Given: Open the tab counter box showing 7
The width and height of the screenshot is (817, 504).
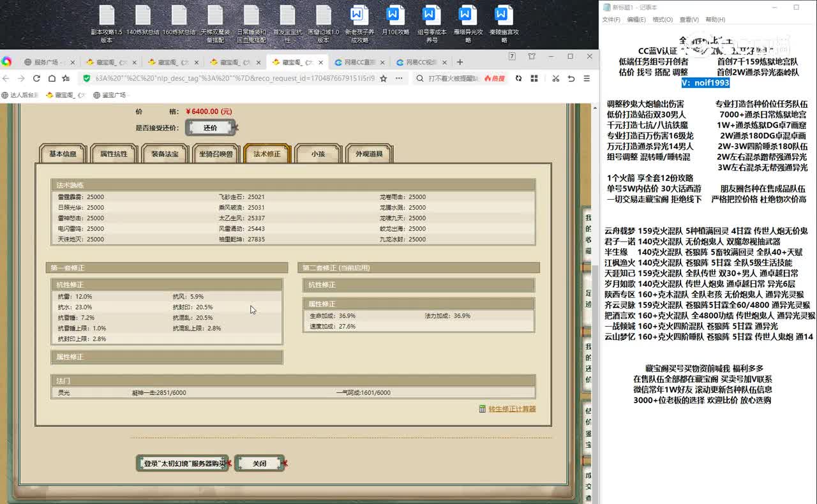Looking at the screenshot, I should [512, 56].
